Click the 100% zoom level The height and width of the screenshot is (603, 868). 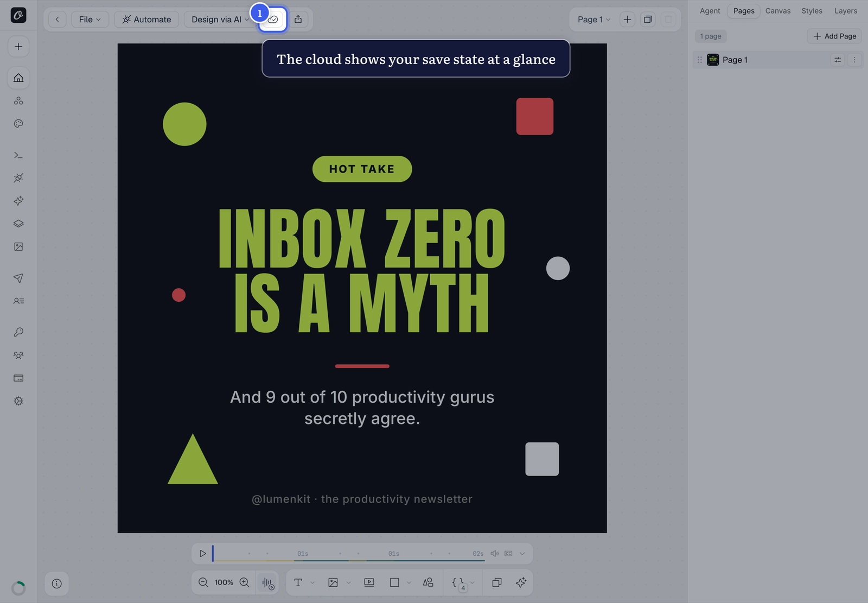(224, 582)
